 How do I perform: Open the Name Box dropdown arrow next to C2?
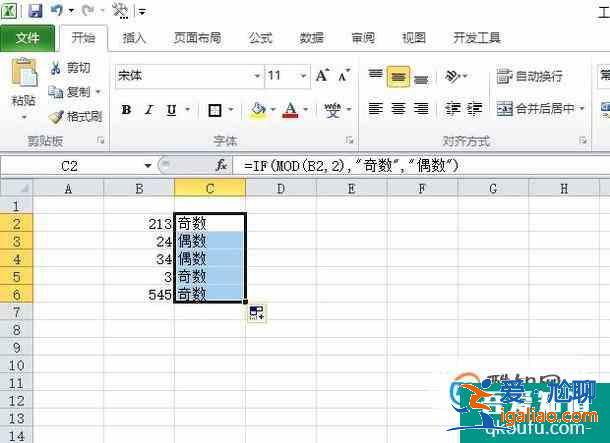(148, 166)
